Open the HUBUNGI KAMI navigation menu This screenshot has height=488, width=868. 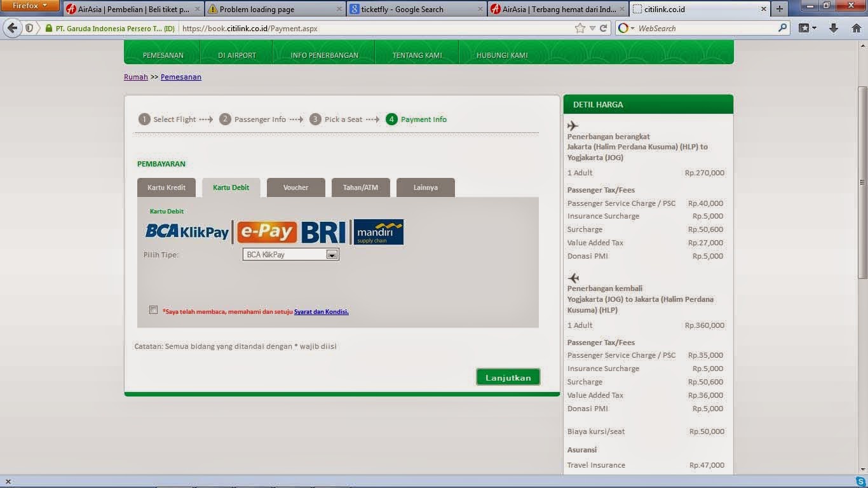pyautogui.click(x=502, y=55)
